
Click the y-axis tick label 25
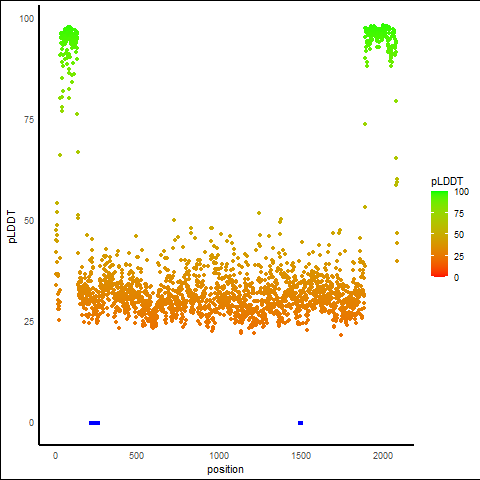(29, 322)
